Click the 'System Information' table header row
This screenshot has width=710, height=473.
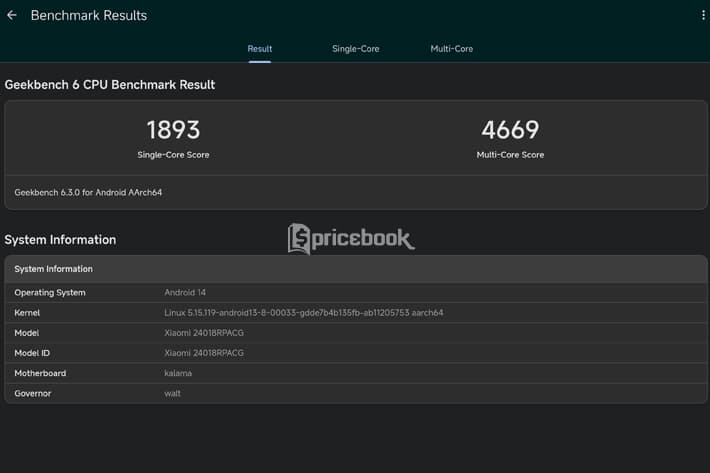pyautogui.click(x=355, y=269)
